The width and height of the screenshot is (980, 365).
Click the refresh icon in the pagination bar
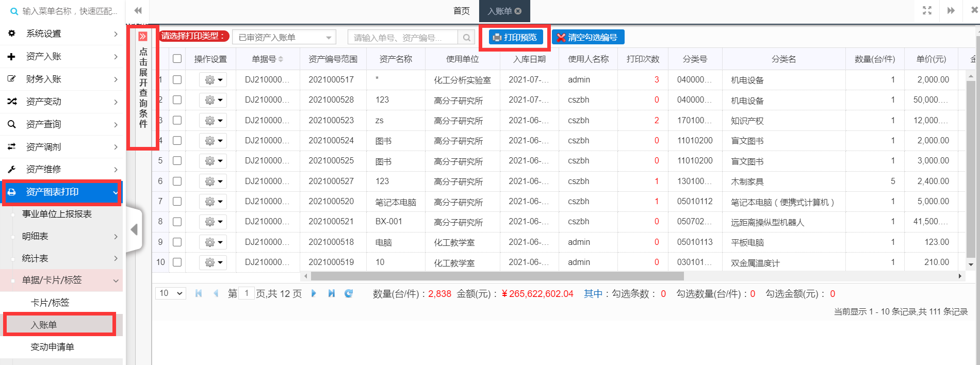click(x=349, y=293)
